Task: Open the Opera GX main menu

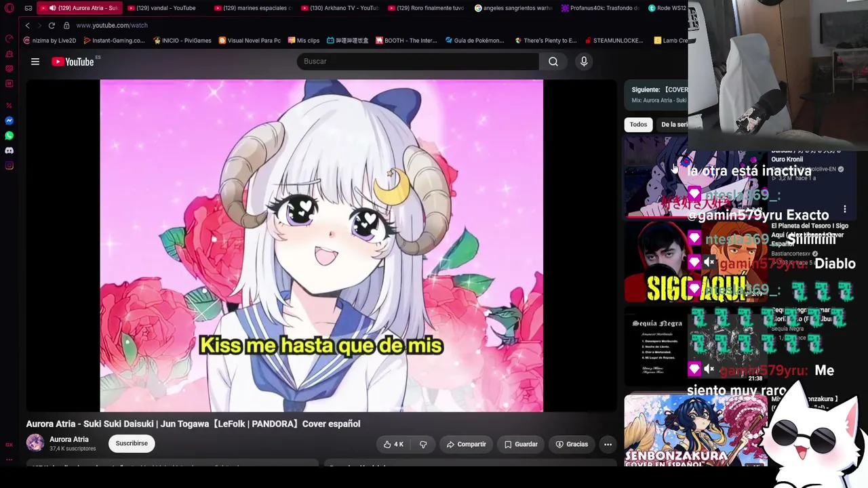Action: (x=9, y=8)
